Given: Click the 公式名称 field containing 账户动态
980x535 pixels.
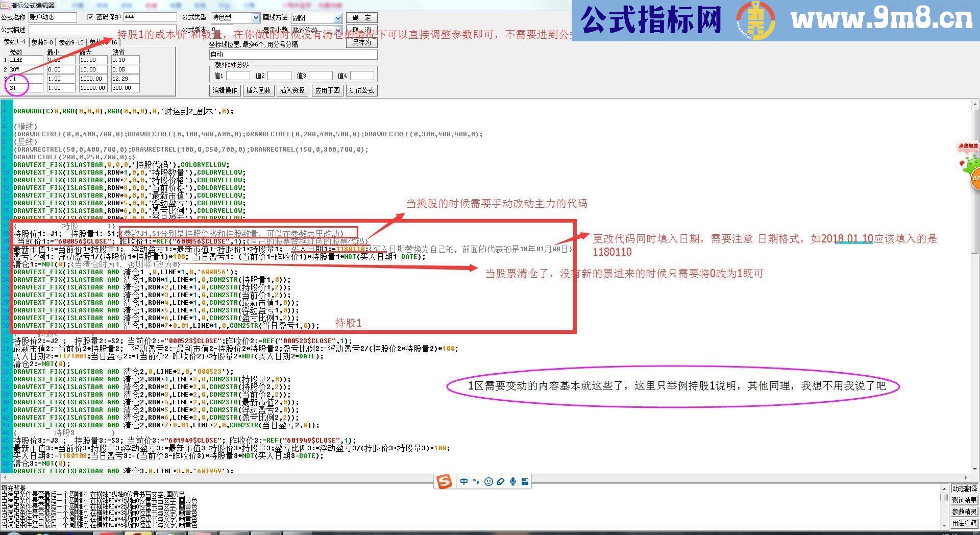Looking at the screenshot, I should coord(52,17).
